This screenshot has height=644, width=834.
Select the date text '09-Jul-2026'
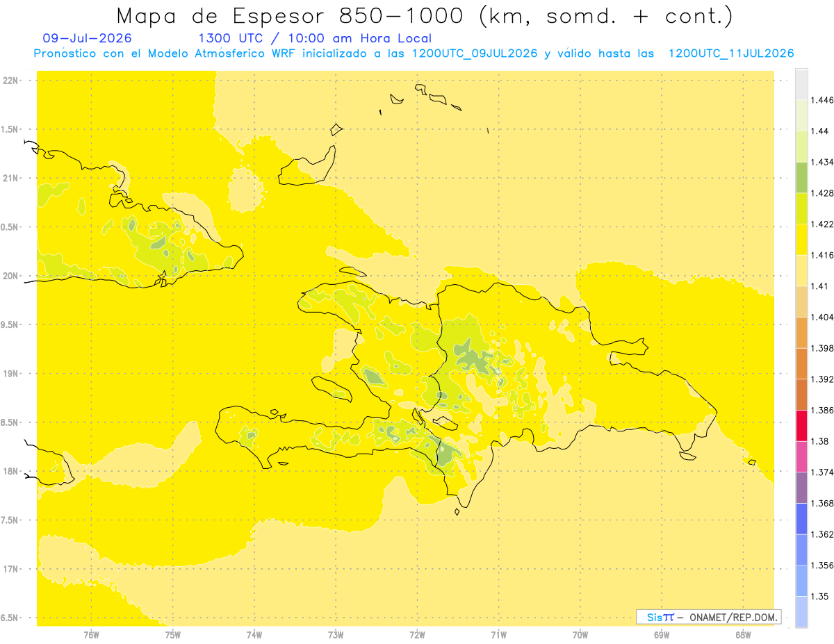pyautogui.click(x=87, y=39)
